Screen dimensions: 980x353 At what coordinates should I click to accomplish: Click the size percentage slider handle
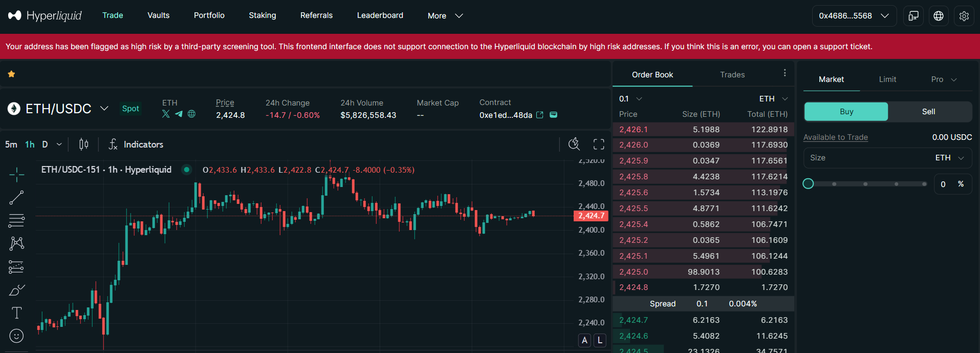tap(808, 183)
